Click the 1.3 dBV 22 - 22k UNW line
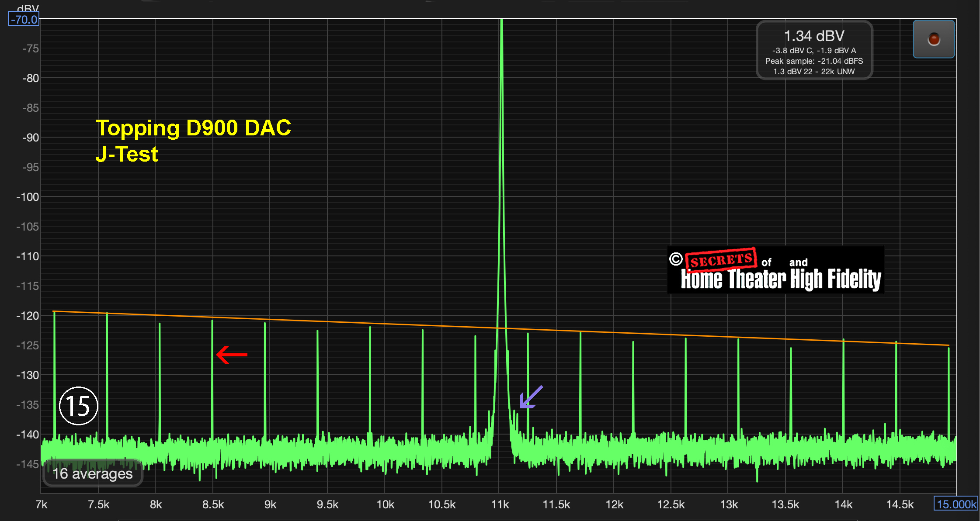The image size is (980, 521). tap(814, 72)
